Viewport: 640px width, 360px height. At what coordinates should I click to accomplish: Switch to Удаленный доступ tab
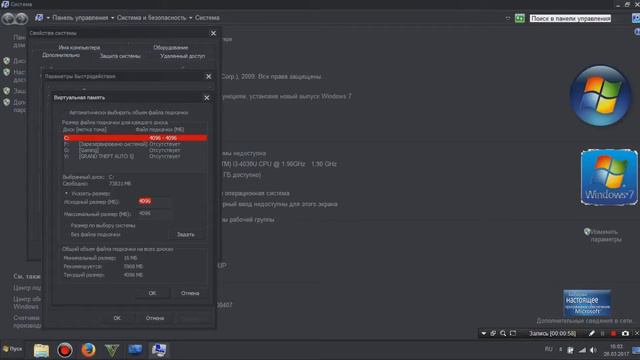(182, 56)
